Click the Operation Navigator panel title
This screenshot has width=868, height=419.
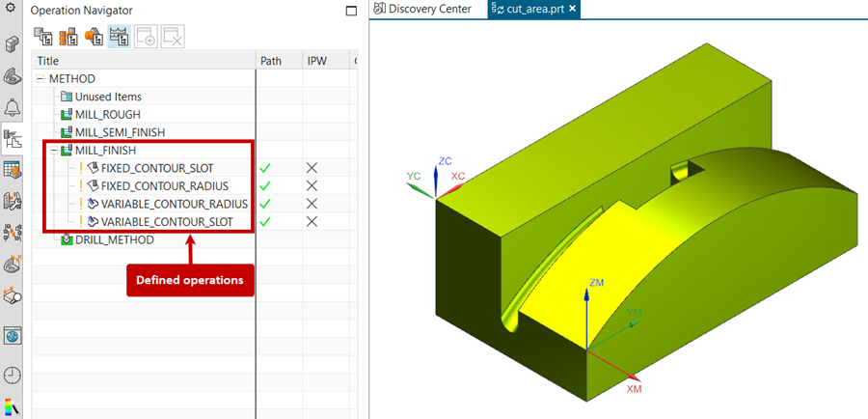(81, 10)
